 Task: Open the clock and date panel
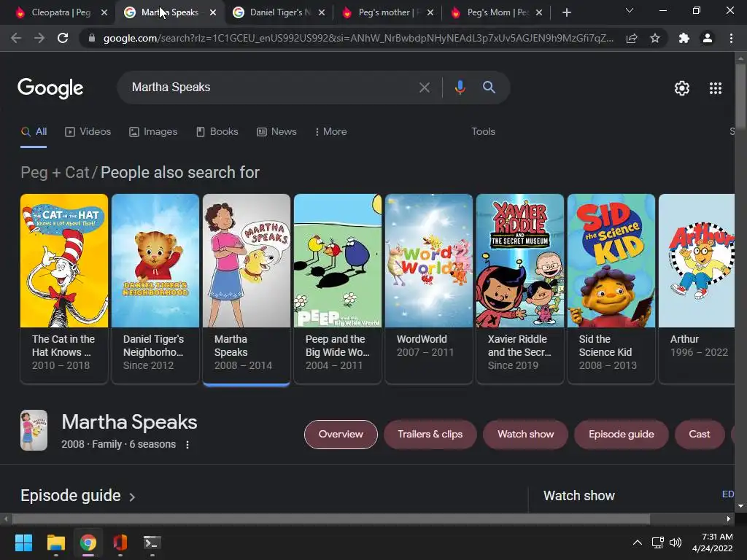712,542
